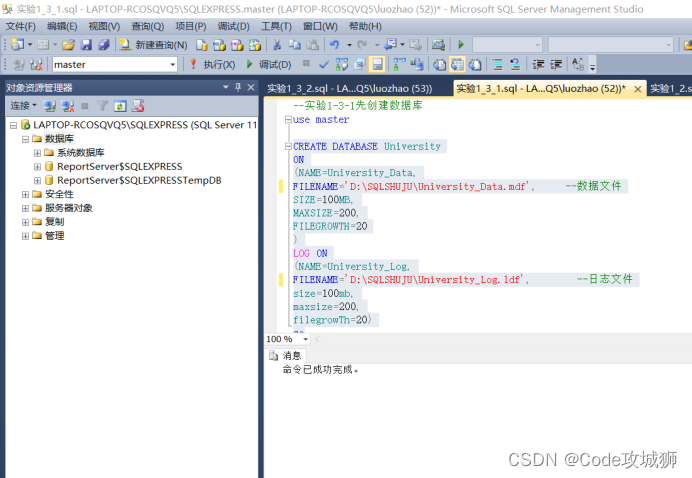Click the Database Engine Query icon
The image size is (692, 478).
(x=202, y=45)
